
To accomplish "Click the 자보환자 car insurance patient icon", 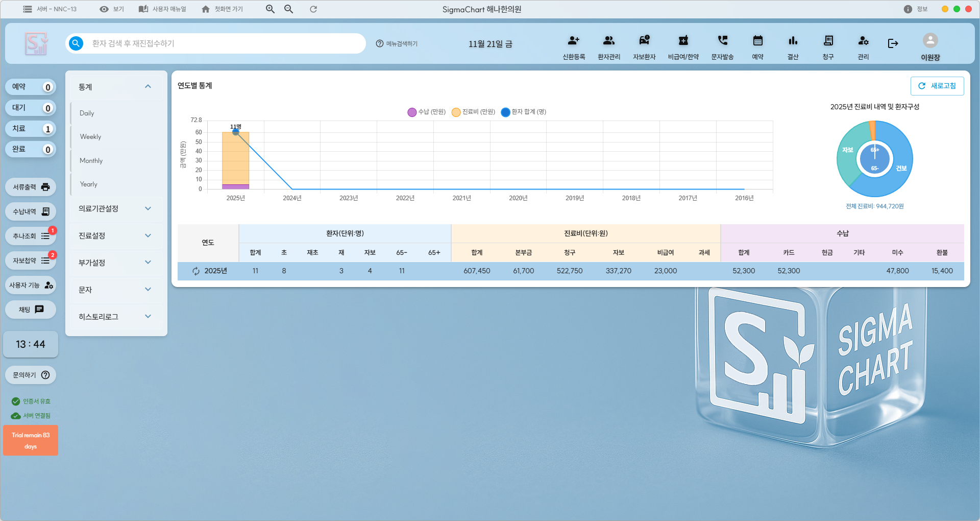I will pos(644,41).
